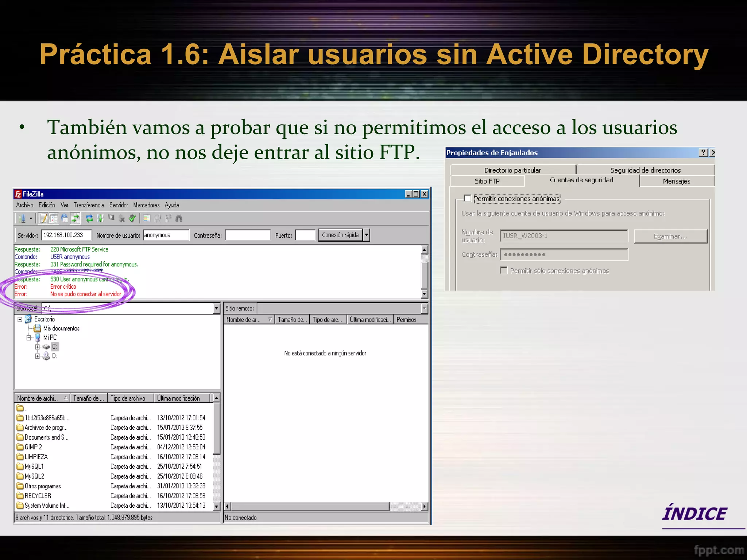747x560 pixels.
Task: Click the Mis documentos folder icon
Action: pos(37,328)
